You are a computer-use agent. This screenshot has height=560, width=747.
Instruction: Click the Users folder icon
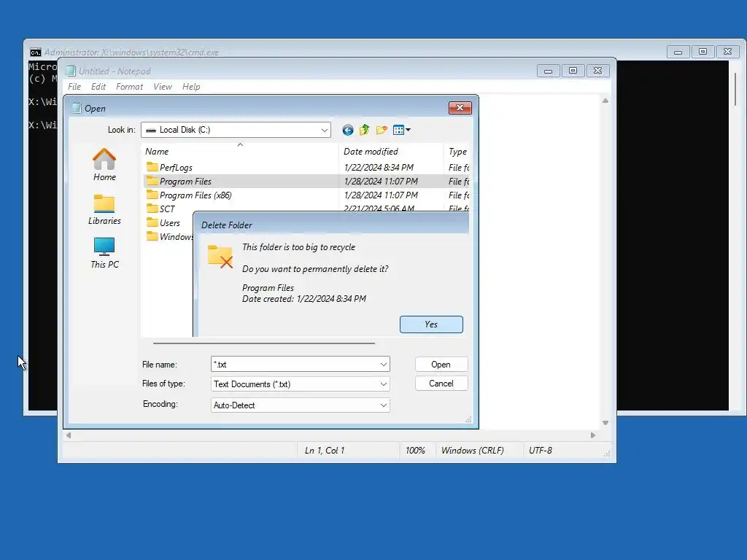coord(152,222)
